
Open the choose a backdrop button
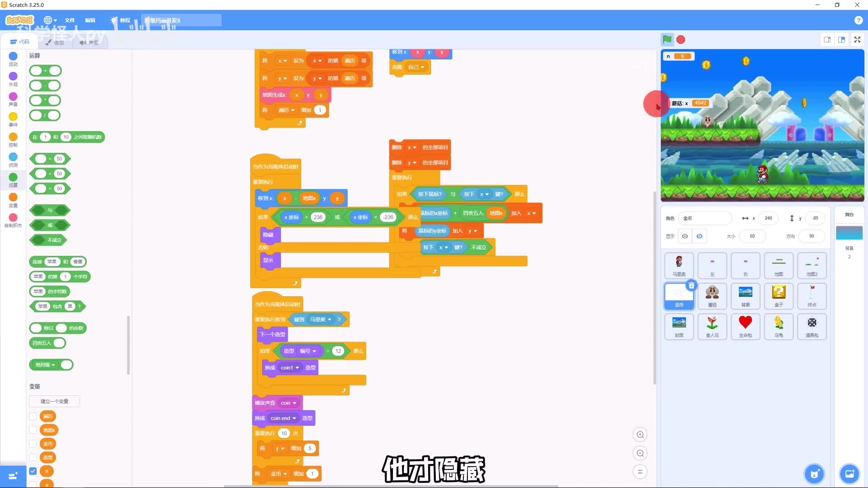click(849, 474)
